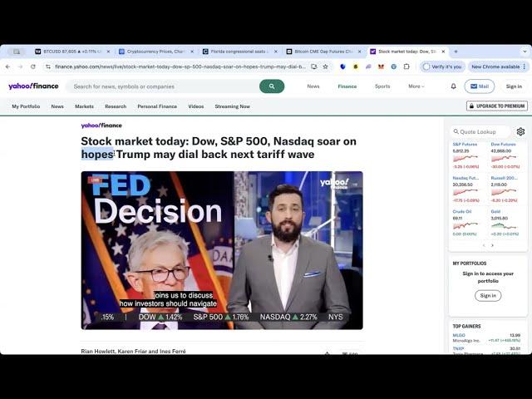The height and width of the screenshot is (399, 532).
Task: Show next market summary page arrow
Action: (492, 245)
